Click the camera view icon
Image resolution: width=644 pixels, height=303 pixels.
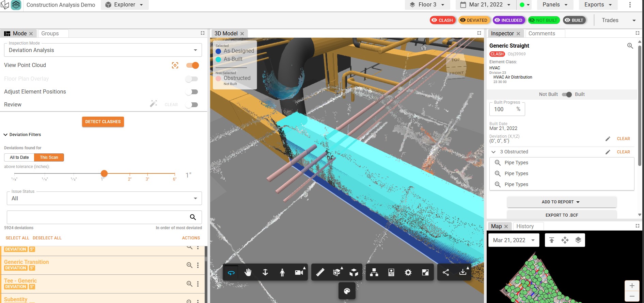(x=299, y=272)
